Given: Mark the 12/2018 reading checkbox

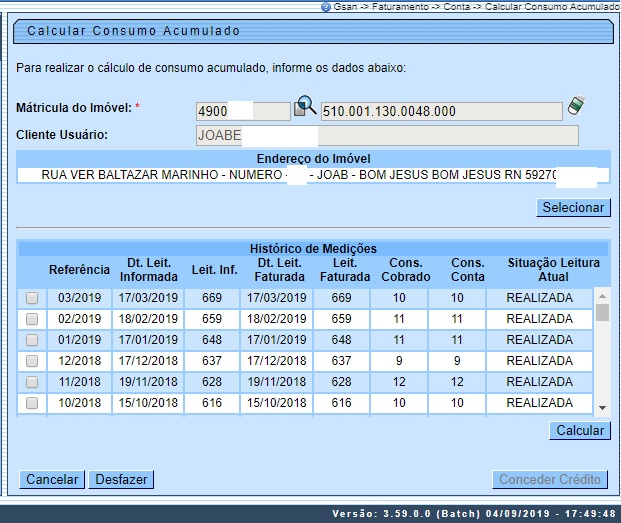Looking at the screenshot, I should point(32,361).
